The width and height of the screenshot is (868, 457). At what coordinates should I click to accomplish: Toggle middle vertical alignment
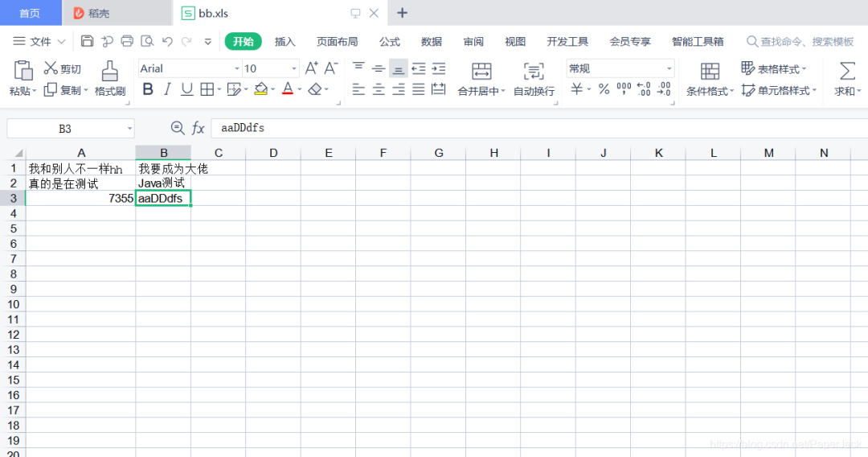click(x=379, y=68)
